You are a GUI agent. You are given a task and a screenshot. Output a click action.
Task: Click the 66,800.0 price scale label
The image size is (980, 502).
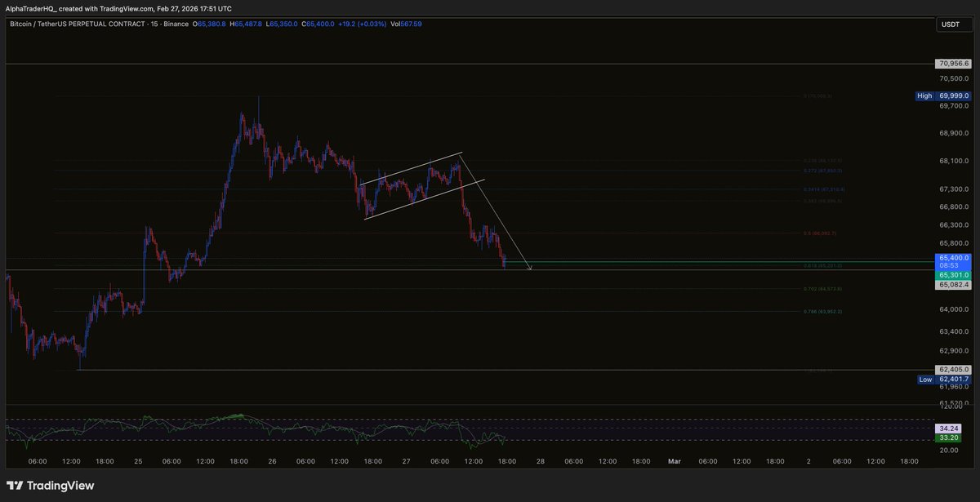click(954, 207)
